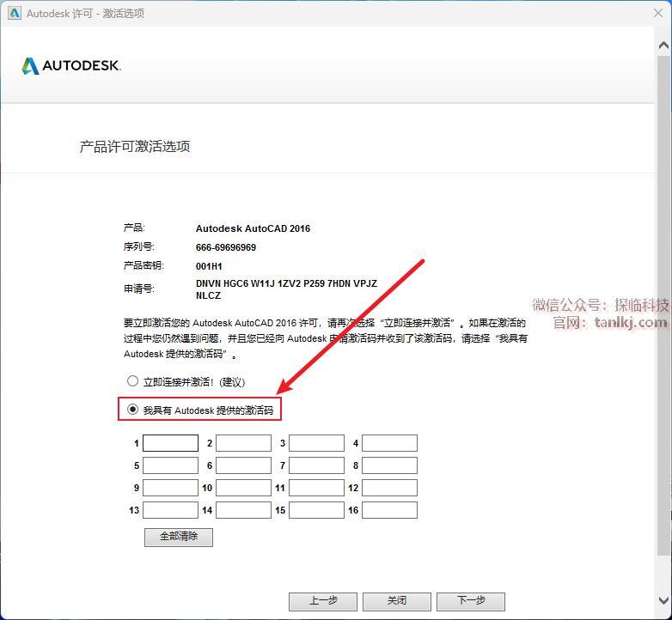Click the scrollbar down arrow
The image size is (672, 620).
pyautogui.click(x=663, y=600)
